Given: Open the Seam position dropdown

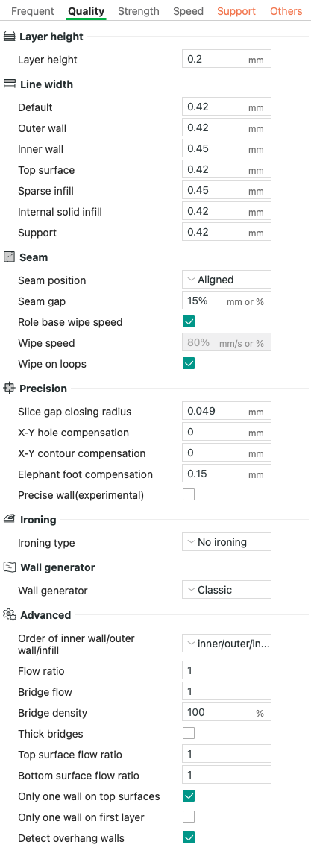Looking at the screenshot, I should click(226, 280).
